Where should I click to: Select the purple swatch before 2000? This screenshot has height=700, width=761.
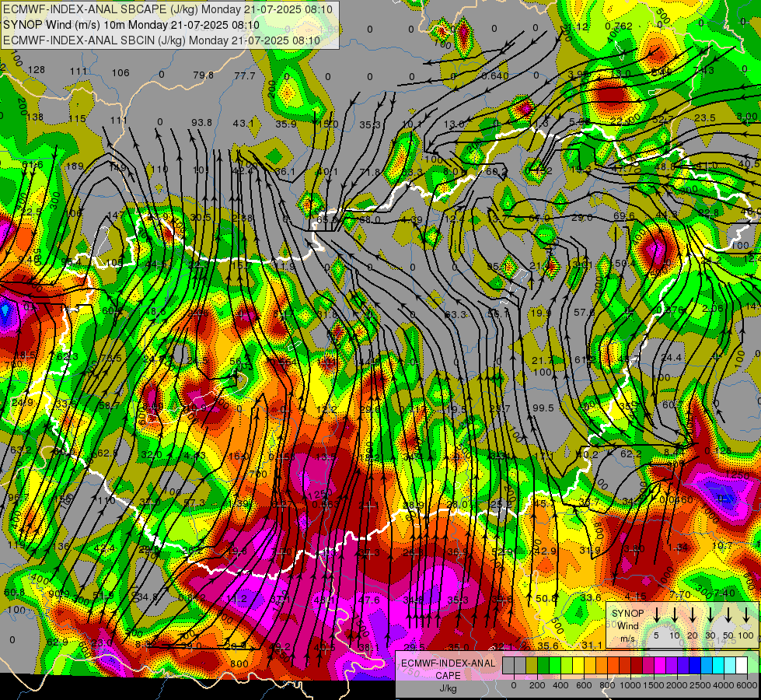(x=672, y=666)
